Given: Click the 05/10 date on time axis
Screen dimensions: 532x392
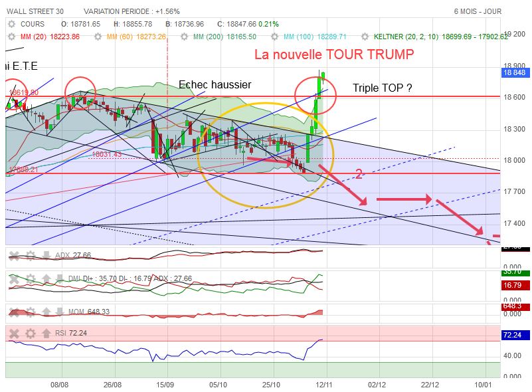Looking at the screenshot, I should click(218, 385).
